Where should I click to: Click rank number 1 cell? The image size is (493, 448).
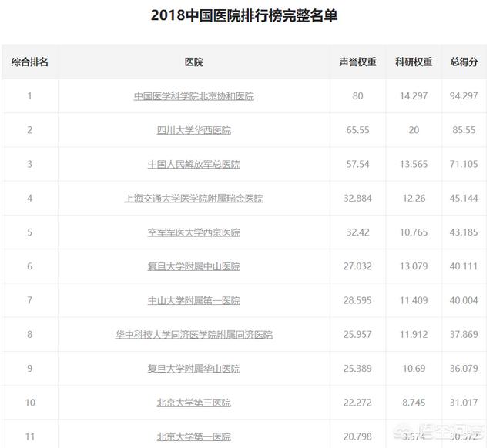coord(30,95)
